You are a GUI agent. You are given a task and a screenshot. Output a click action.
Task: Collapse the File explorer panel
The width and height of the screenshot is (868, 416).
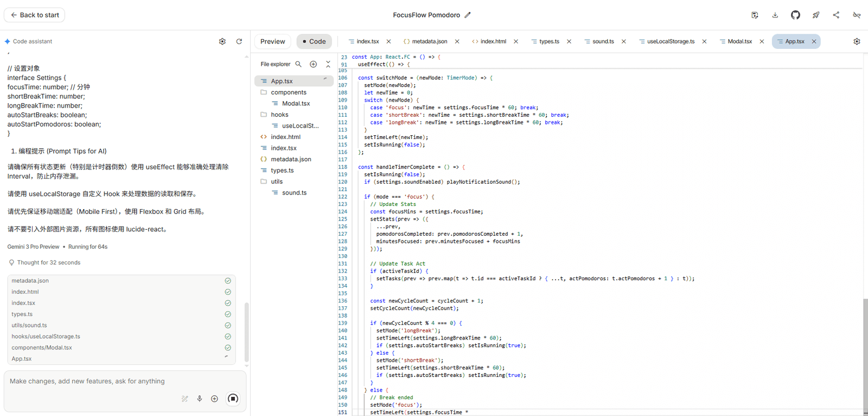(x=328, y=64)
